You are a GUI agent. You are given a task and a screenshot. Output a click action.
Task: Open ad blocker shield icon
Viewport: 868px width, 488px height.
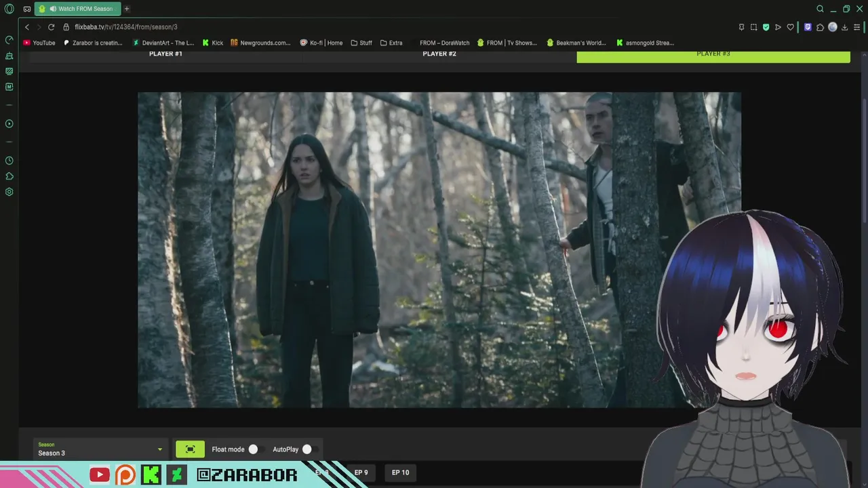pyautogui.click(x=766, y=27)
